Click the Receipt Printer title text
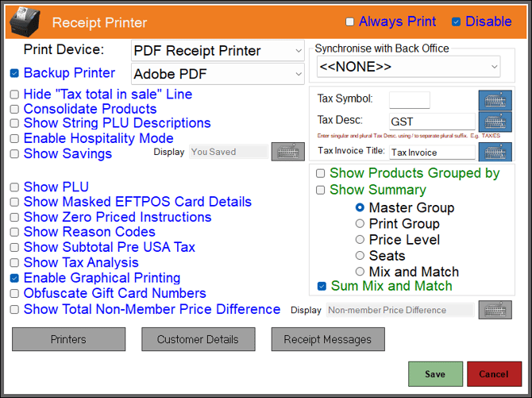The height and width of the screenshot is (398, 532). coord(99,23)
